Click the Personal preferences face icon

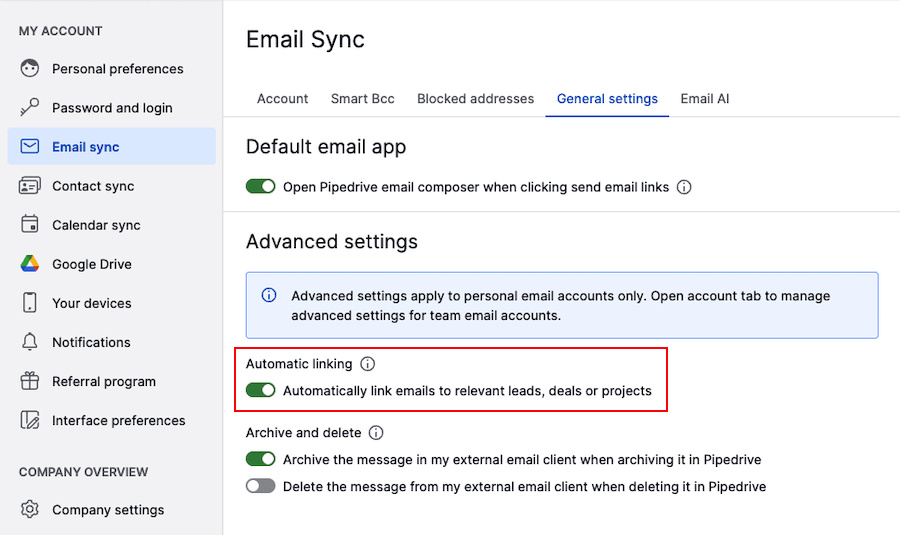point(30,69)
